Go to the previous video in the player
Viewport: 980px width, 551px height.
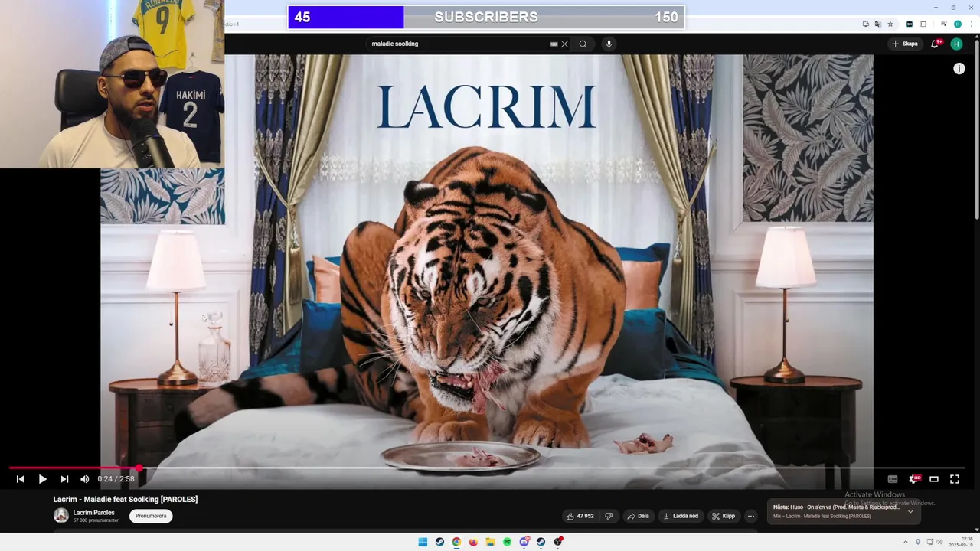click(x=20, y=479)
